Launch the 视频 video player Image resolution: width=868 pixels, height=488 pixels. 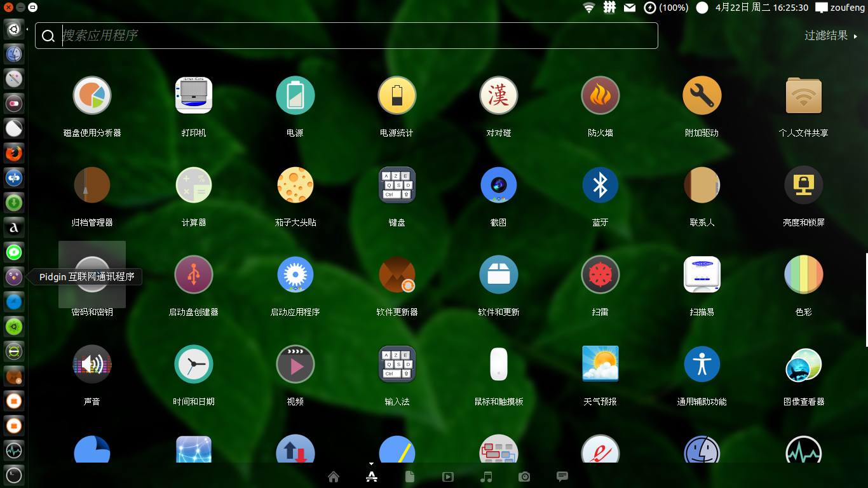(x=295, y=364)
